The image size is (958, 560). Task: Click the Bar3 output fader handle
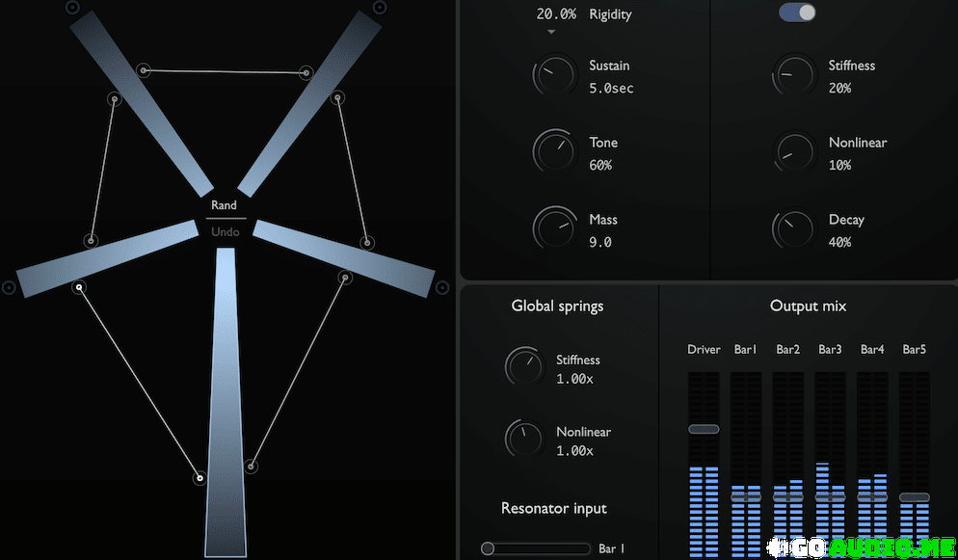coord(831,497)
